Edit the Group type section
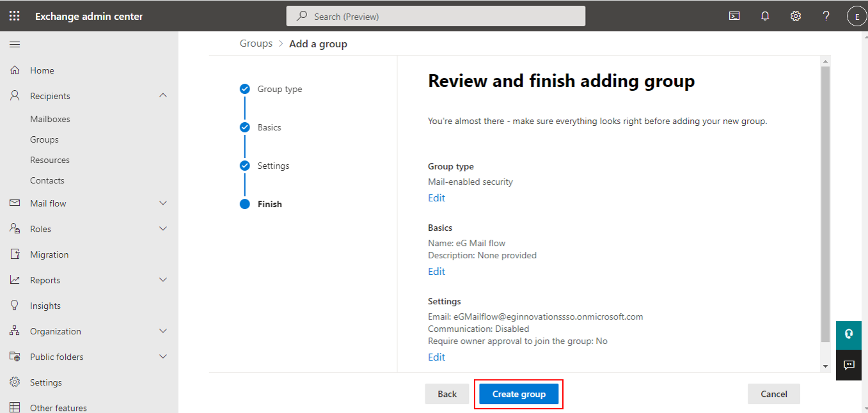 436,198
